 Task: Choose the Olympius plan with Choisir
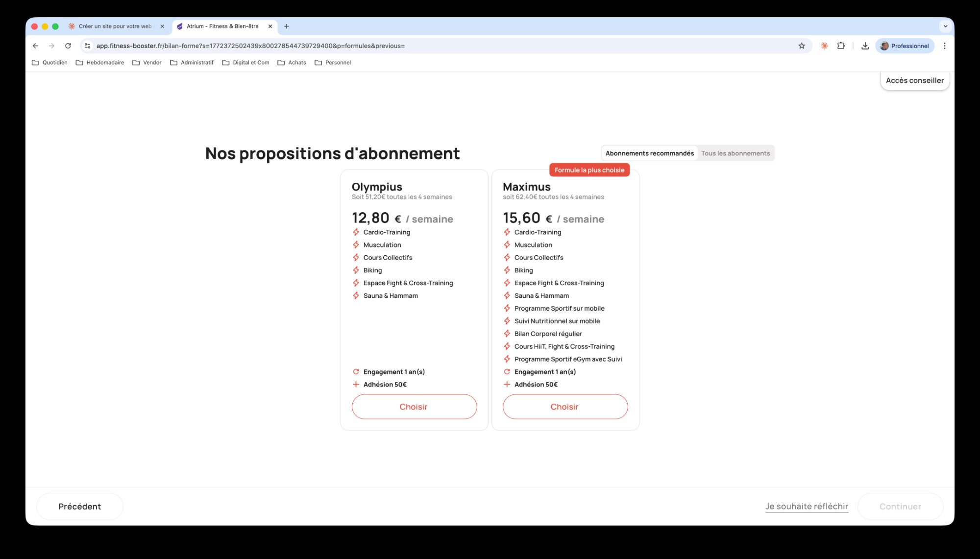click(x=414, y=407)
